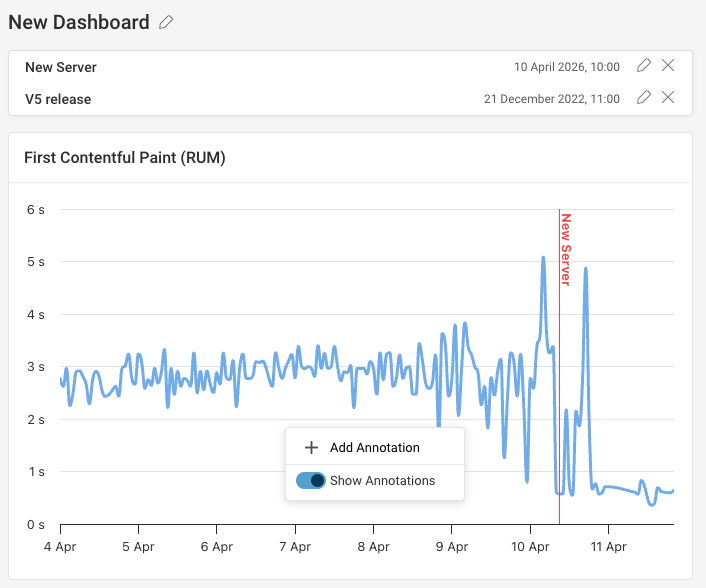Remove the V5 release annotation
The image size is (706, 588).
click(x=668, y=97)
